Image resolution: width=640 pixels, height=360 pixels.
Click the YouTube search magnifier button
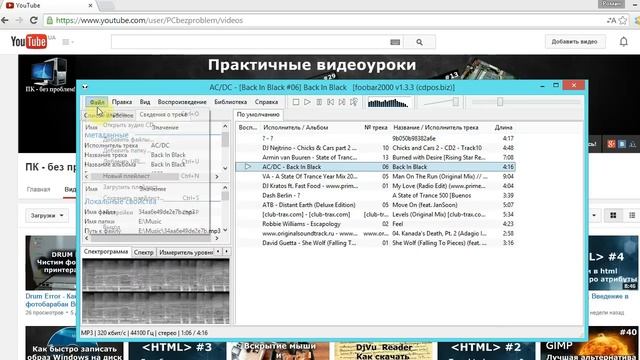(x=419, y=42)
